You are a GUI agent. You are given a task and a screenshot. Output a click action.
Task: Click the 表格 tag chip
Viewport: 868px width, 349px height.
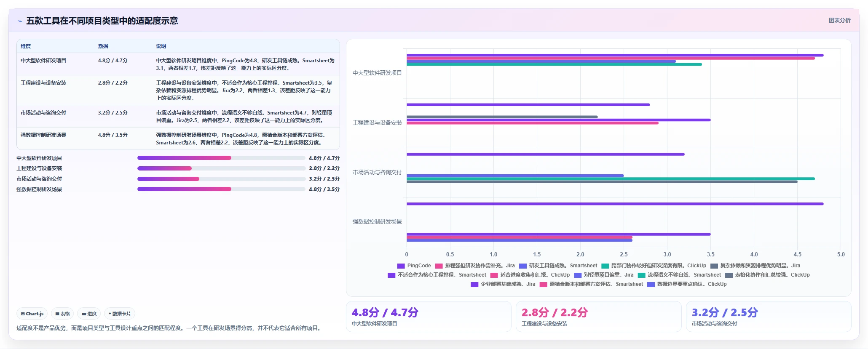coord(62,314)
